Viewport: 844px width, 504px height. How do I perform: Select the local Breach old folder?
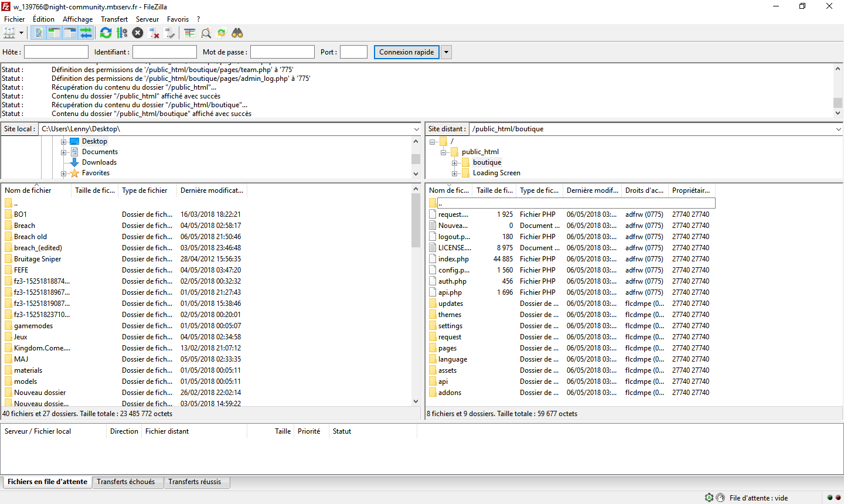(x=30, y=237)
